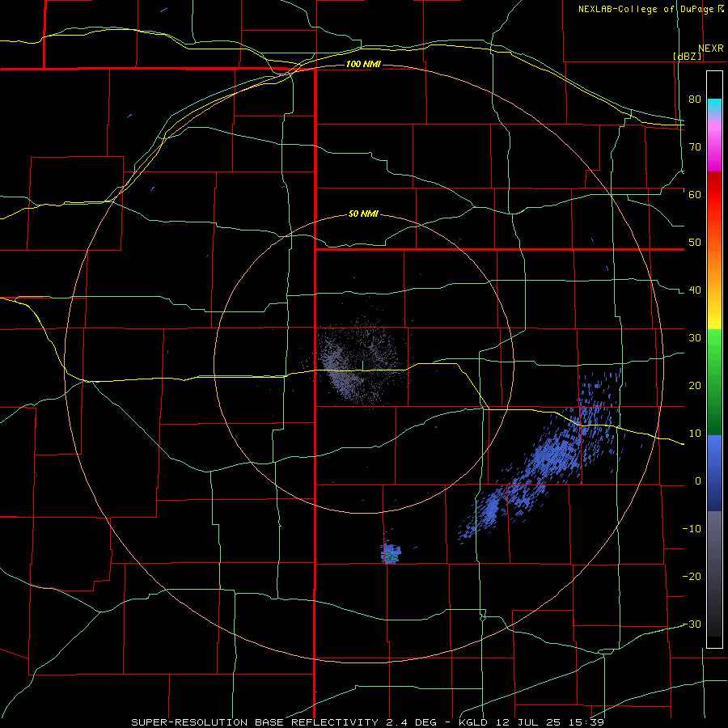
Task: Click the 0 dBZ scale value
Action: pos(698,481)
